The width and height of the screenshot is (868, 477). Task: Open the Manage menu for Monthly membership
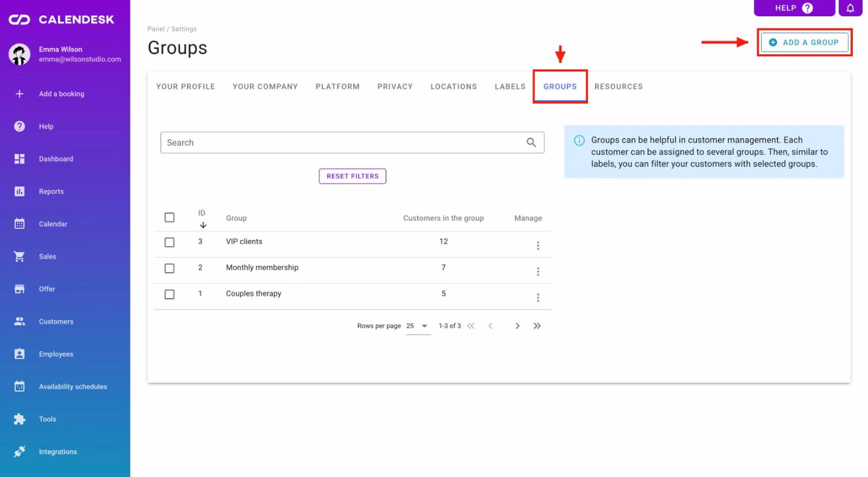538,271
